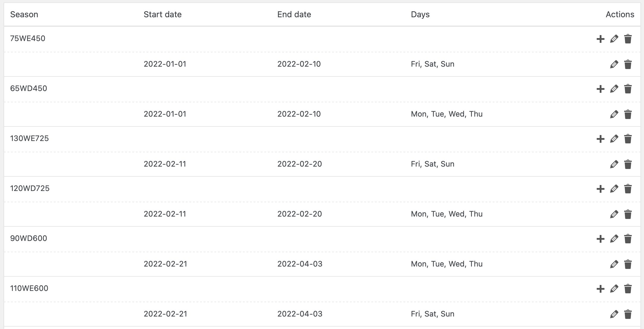The height and width of the screenshot is (329, 644).
Task: Delete the 110WE600 date range row
Action: click(628, 314)
